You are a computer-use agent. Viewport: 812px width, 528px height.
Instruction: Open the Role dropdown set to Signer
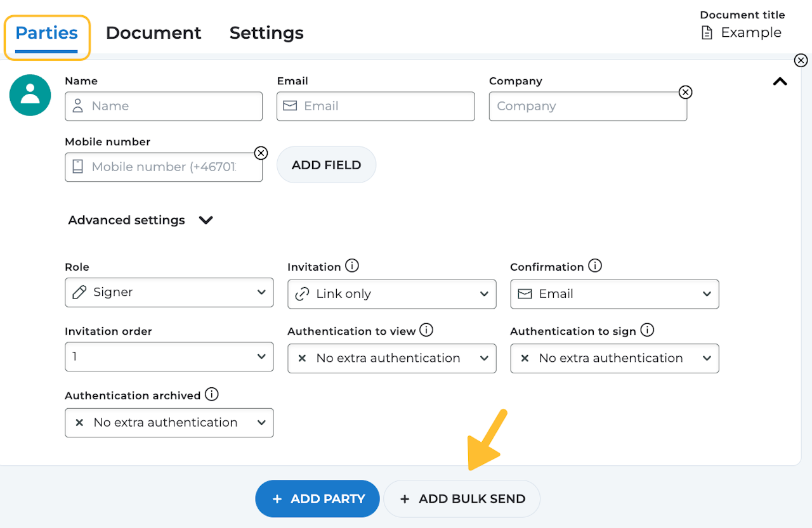click(x=169, y=292)
